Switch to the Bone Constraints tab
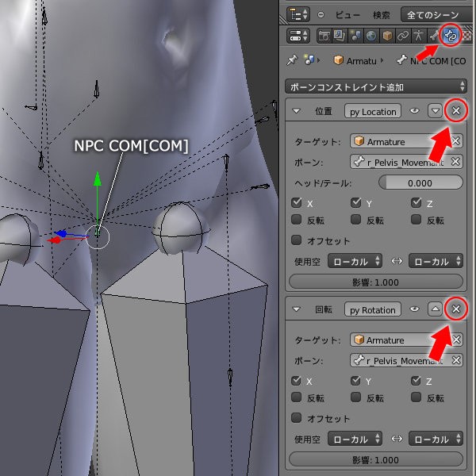The width and height of the screenshot is (476, 476). tap(450, 36)
